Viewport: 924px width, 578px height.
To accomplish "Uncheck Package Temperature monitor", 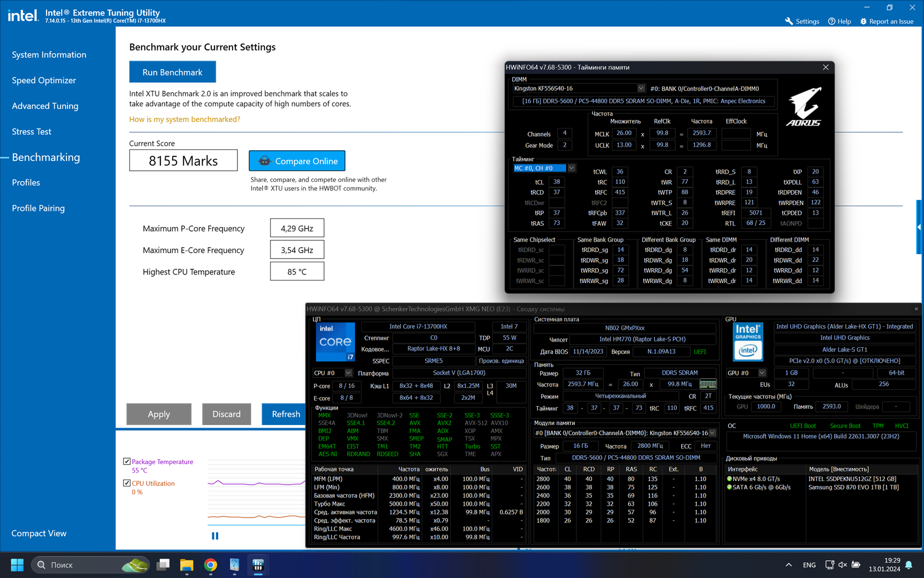I will [x=127, y=461].
